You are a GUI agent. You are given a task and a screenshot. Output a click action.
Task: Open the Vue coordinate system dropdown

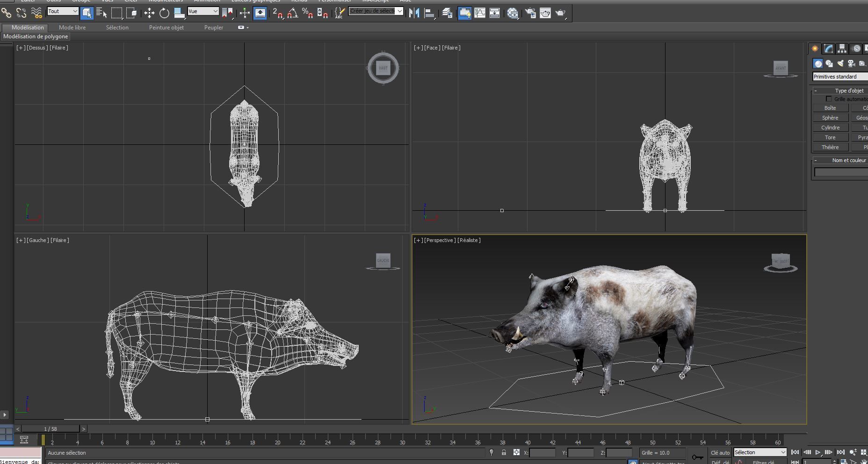pyautogui.click(x=203, y=11)
